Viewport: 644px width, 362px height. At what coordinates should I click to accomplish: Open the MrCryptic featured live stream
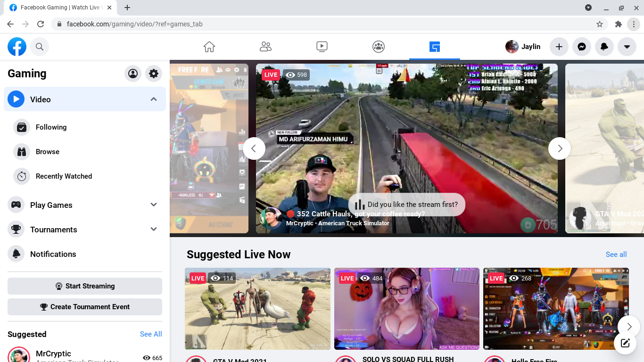click(x=407, y=148)
